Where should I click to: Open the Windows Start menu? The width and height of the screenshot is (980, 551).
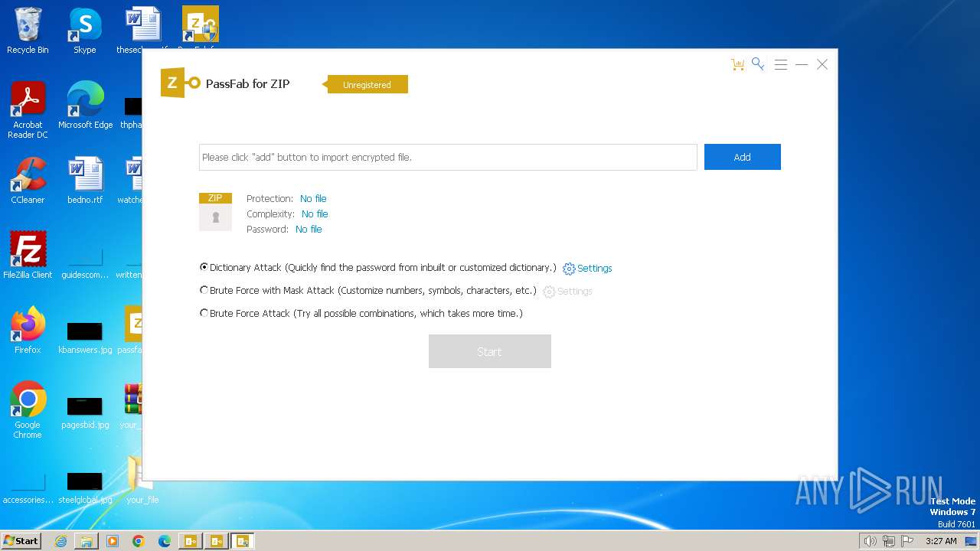coord(21,541)
